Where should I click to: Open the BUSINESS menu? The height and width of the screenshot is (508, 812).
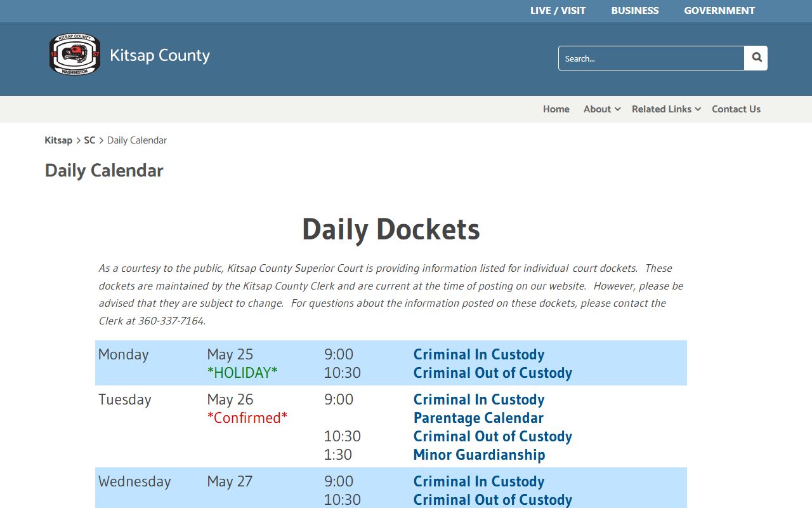[635, 11]
